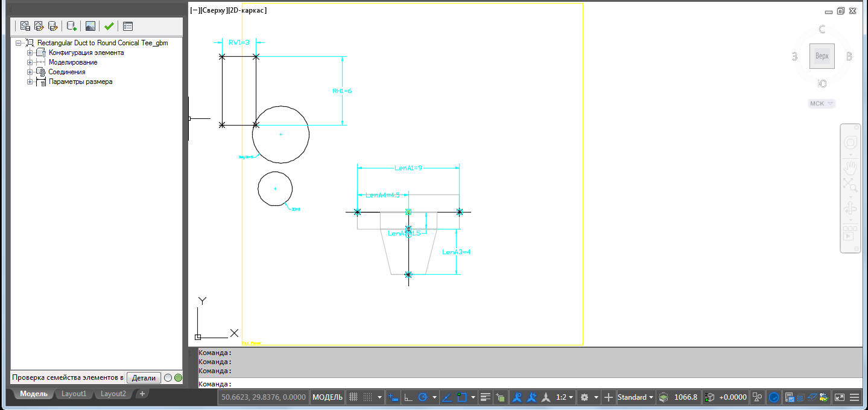Image resolution: width=868 pixels, height=410 pixels.
Task: Expand the Параметры размера tree node
Action: coord(30,82)
